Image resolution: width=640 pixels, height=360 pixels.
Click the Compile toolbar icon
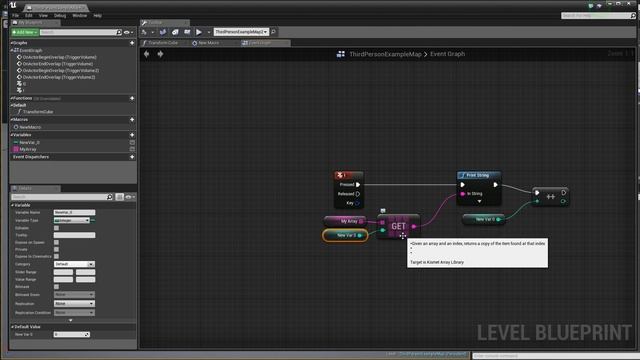tap(144, 32)
